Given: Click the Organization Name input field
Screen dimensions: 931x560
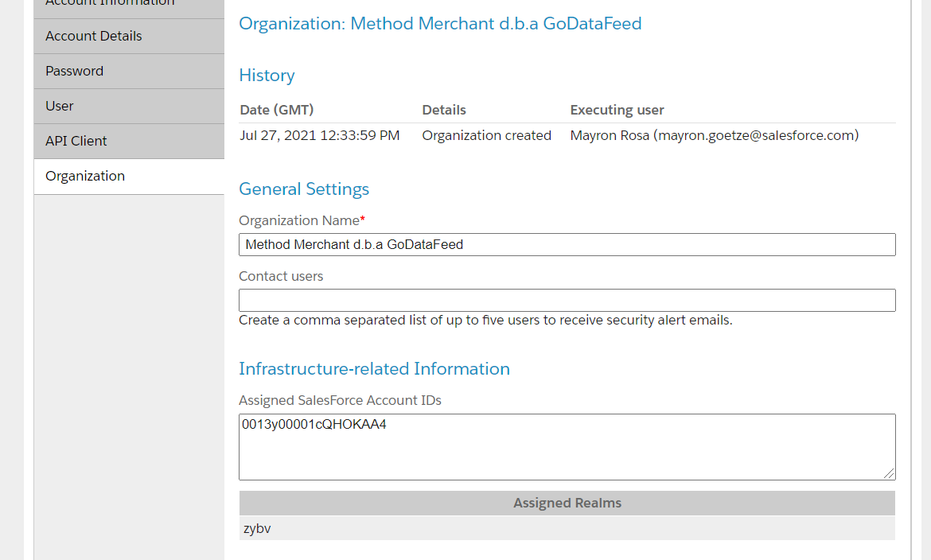Looking at the screenshot, I should pos(567,245).
